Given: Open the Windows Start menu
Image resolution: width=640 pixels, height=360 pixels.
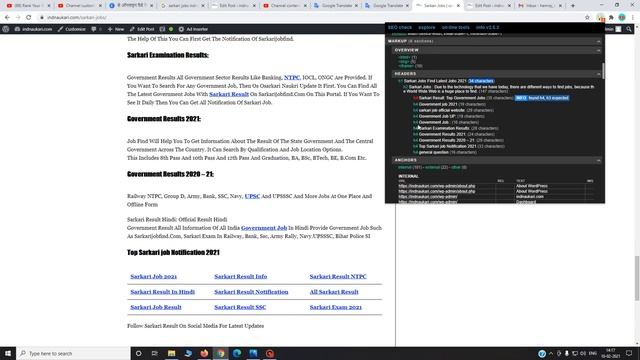Looking at the screenshot, I should click(x=8, y=353).
